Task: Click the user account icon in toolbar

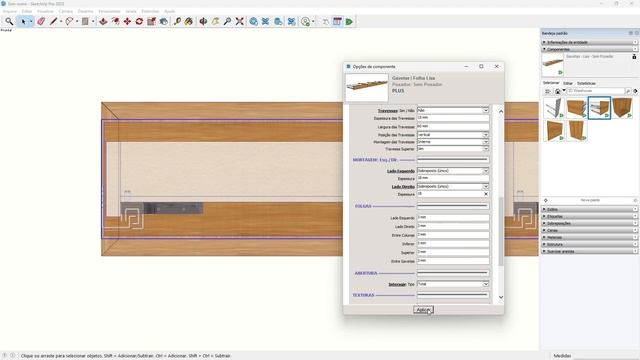Action: pyautogui.click(x=305, y=21)
